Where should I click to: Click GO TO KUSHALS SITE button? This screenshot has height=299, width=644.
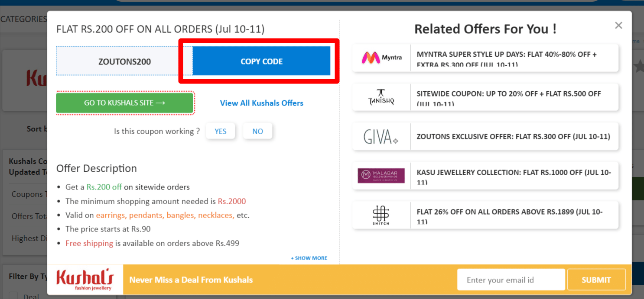tap(124, 103)
